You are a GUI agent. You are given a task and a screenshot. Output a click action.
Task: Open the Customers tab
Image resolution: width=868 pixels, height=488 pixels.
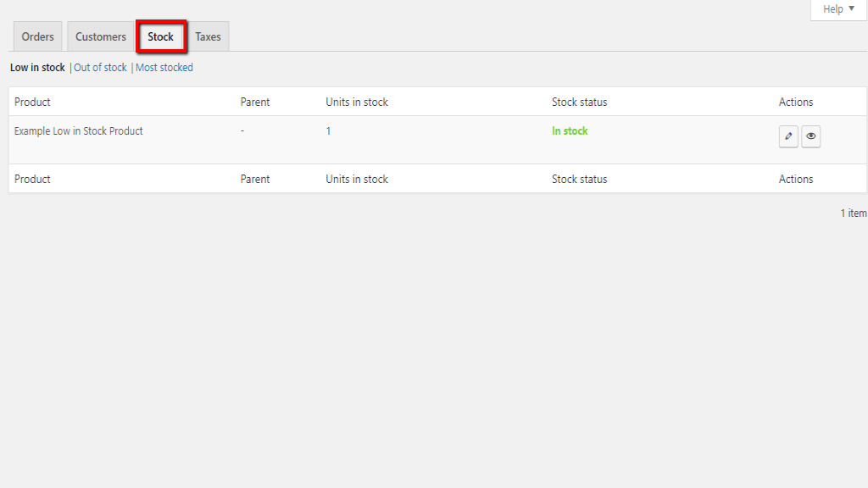coord(100,37)
